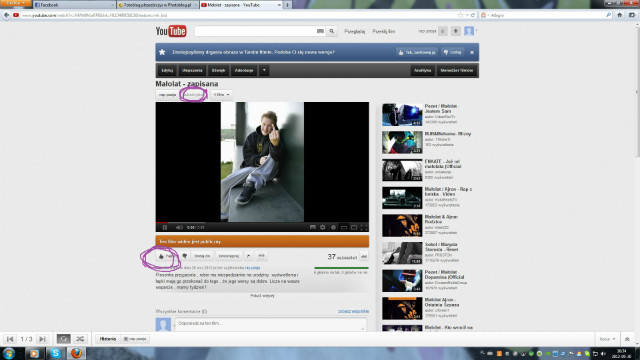The image size is (640, 360).
Task: Click the Edytuj button in the editor bar
Action: coord(167,70)
